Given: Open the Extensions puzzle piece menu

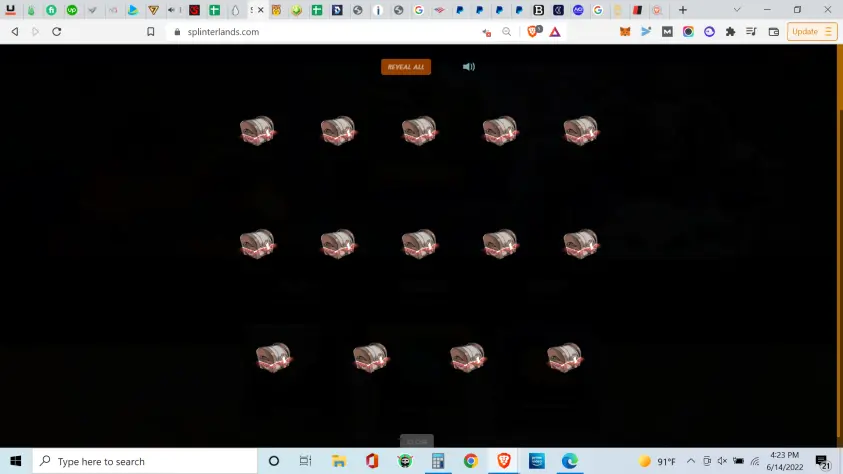Looking at the screenshot, I should pyautogui.click(x=730, y=32).
